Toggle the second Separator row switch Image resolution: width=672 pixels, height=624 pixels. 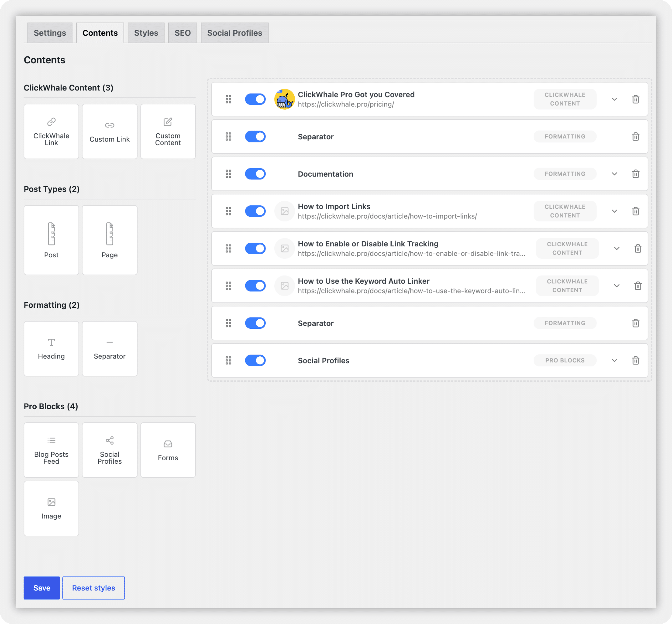coord(255,323)
